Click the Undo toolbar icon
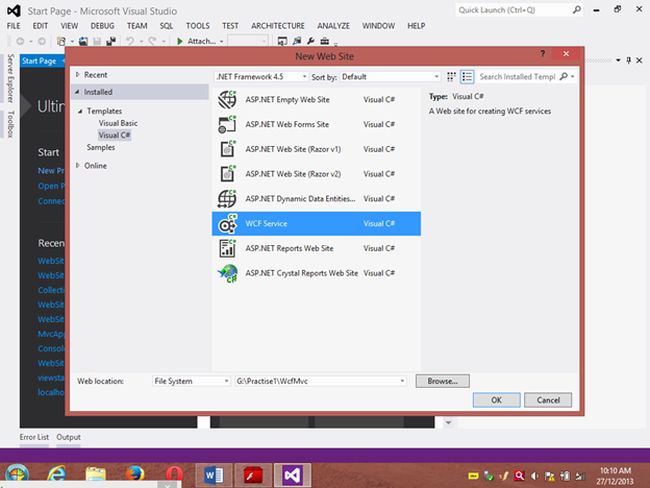The height and width of the screenshot is (488, 650). [x=130, y=41]
